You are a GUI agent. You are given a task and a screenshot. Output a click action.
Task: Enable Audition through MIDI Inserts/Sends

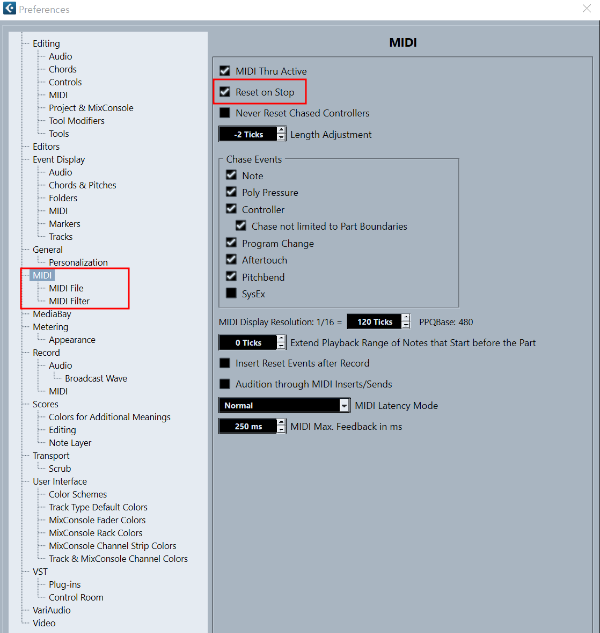pyautogui.click(x=224, y=384)
